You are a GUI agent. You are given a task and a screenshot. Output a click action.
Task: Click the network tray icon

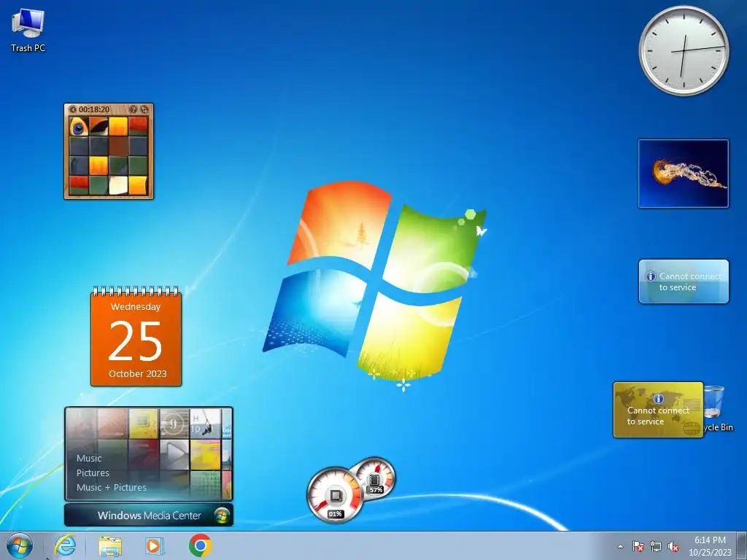656,546
